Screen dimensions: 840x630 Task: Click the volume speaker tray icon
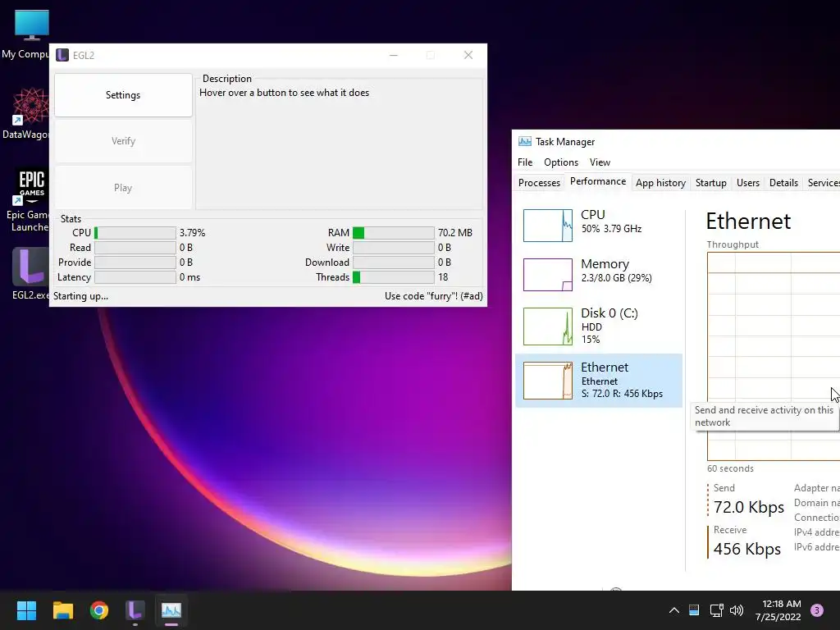point(737,610)
